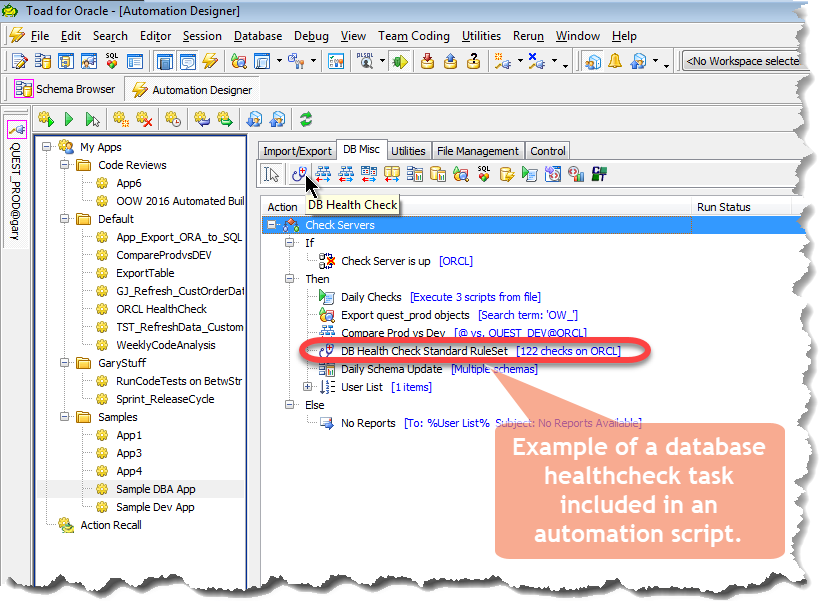820x601 pixels.
Task: Click the new app gear with spark icon
Action: click(x=121, y=119)
